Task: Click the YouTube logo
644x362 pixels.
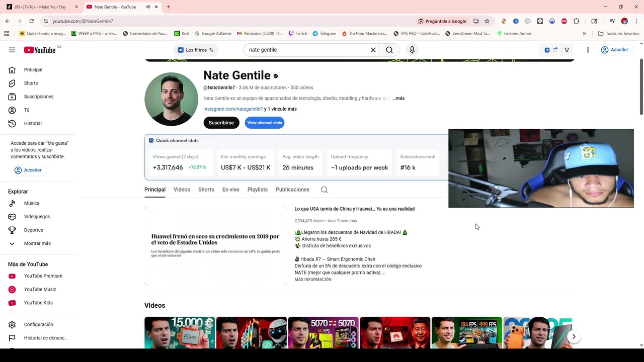Action: tap(40, 50)
